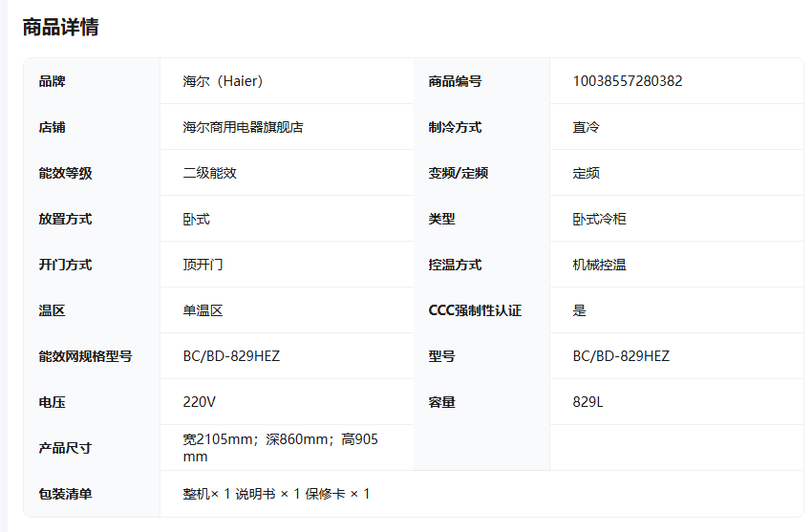Select value 机械控温
This screenshot has height=532, width=812.
point(599,265)
